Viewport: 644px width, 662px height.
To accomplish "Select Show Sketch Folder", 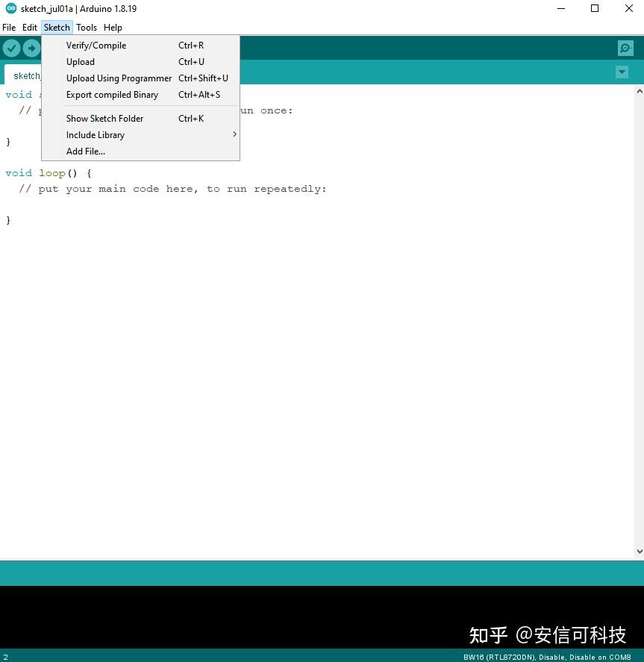I will point(104,118).
